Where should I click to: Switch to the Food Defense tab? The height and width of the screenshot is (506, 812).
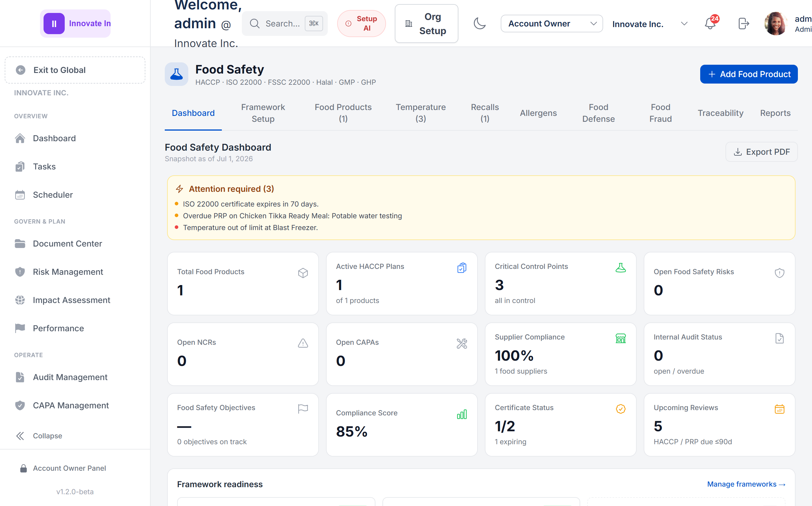coord(598,113)
